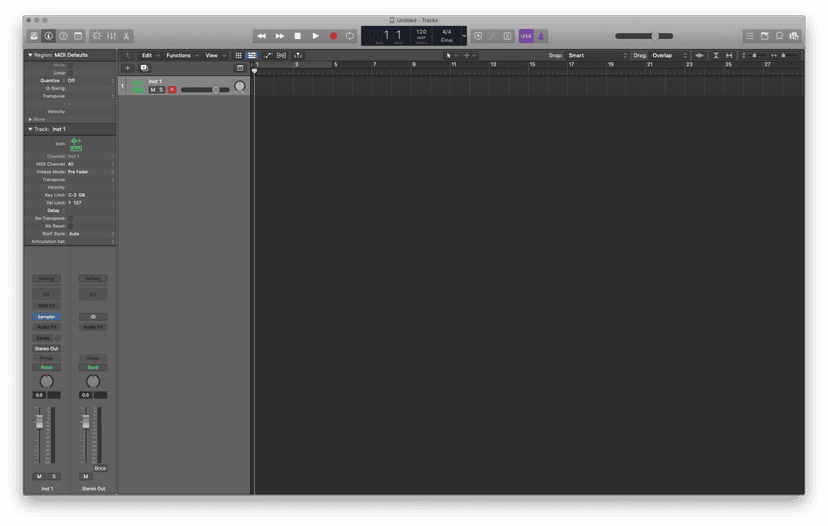Image resolution: width=828 pixels, height=526 pixels.
Task: Collapse the Track Inst 1 inspector section
Action: (30, 129)
